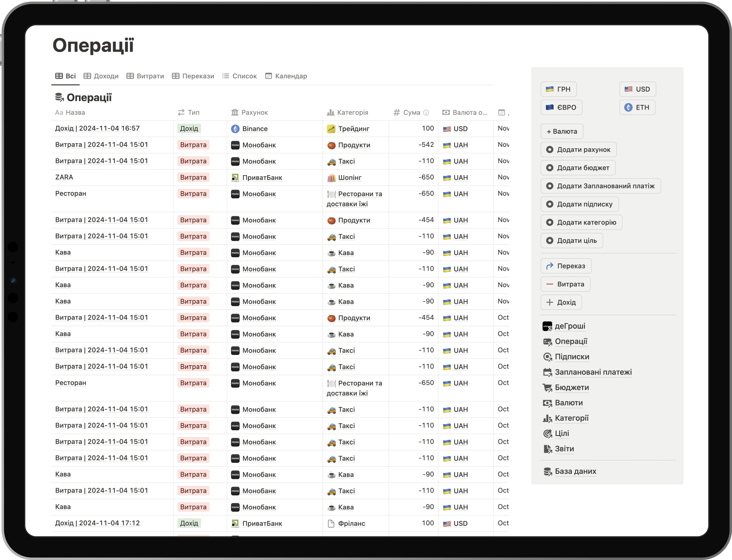Click the Заплановані платежі calendar icon
Image resolution: width=732 pixels, height=560 pixels.
click(547, 372)
